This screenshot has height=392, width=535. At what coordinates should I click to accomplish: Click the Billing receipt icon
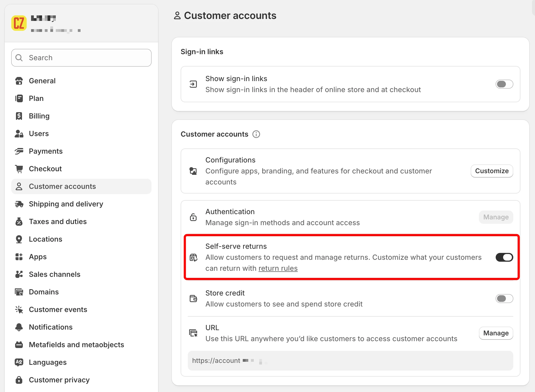[x=19, y=116]
